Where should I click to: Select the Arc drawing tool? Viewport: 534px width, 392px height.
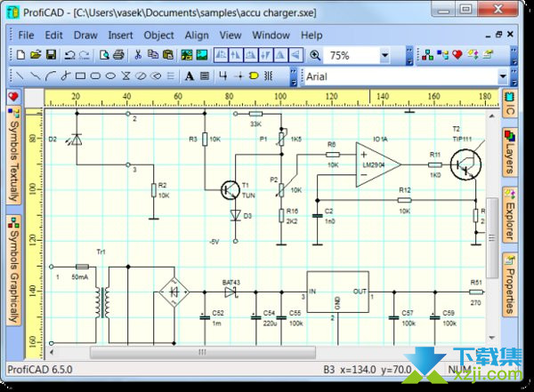(51, 76)
